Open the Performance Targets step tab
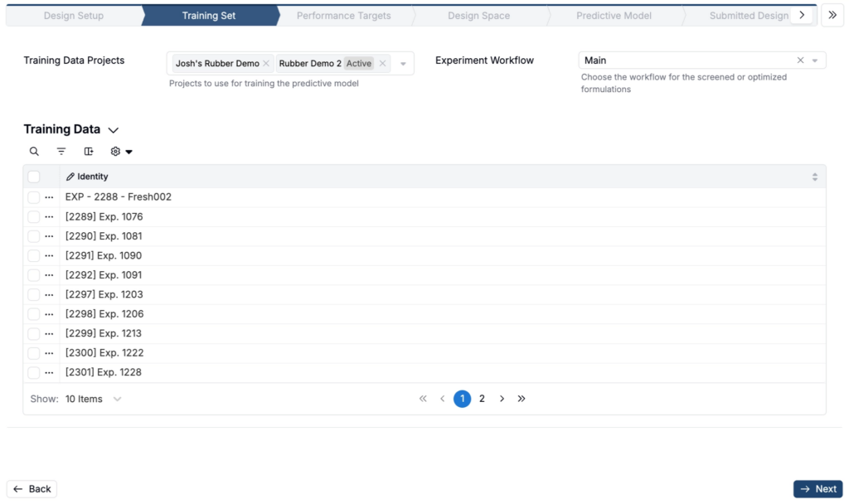The image size is (849, 504). coord(344,16)
